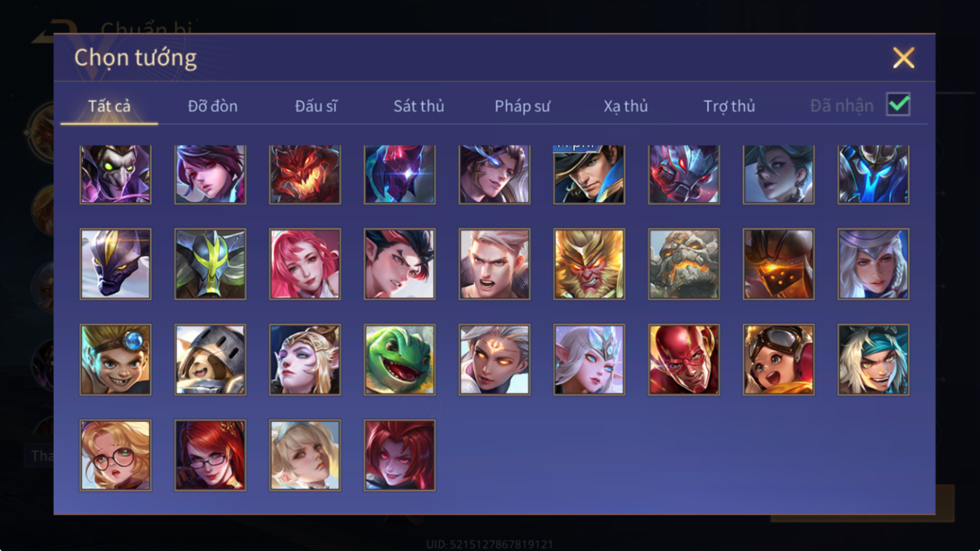Choose the blonde girl with round glasses
This screenshot has height=551, width=980.
(116, 455)
